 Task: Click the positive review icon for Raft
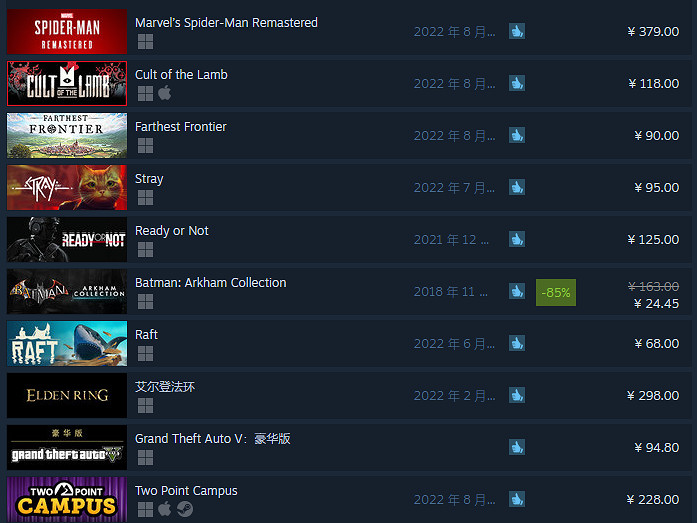click(x=517, y=343)
